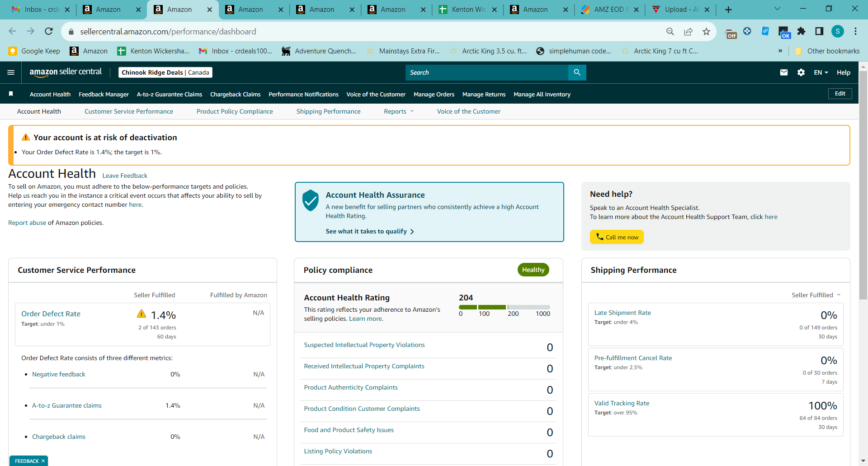Open the Chrome three-dot menu
This screenshot has height=466, width=868.
[x=855, y=31]
